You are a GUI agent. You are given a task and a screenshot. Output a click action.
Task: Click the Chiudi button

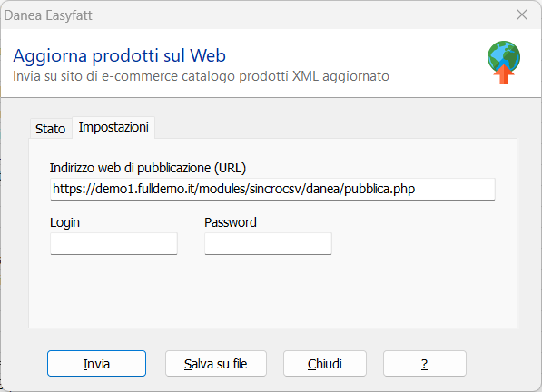(x=325, y=364)
